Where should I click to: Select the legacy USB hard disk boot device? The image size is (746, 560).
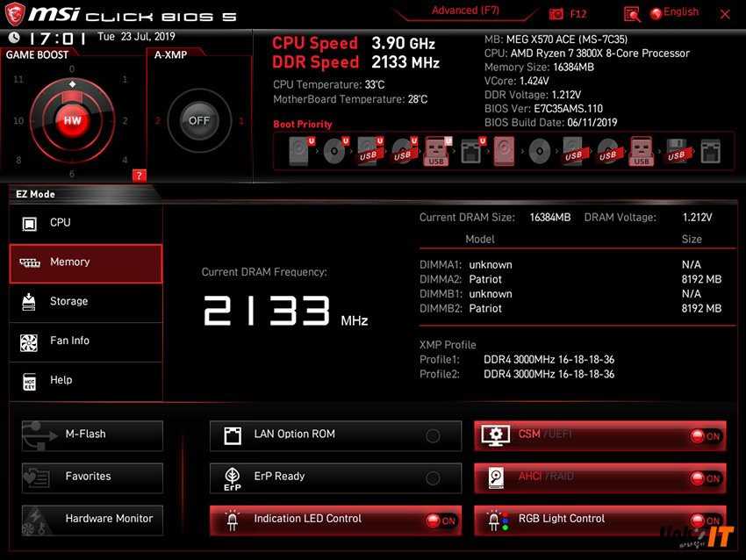(x=573, y=151)
